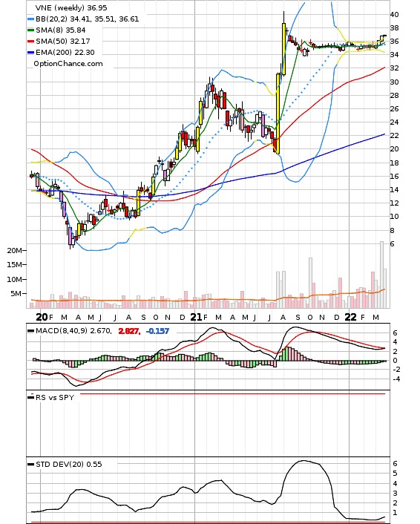Click the green SMA(8) legend swatch
This screenshot has height=524, width=420.
(x=30, y=30)
